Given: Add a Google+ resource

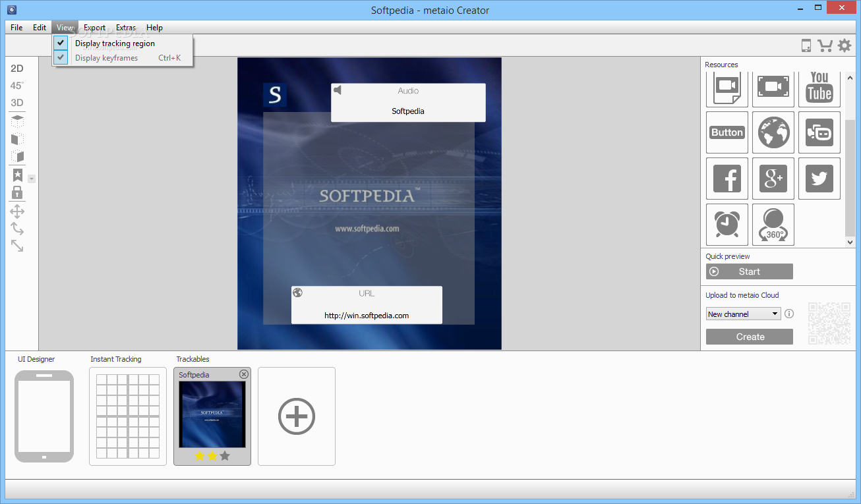Looking at the screenshot, I should point(773,179).
